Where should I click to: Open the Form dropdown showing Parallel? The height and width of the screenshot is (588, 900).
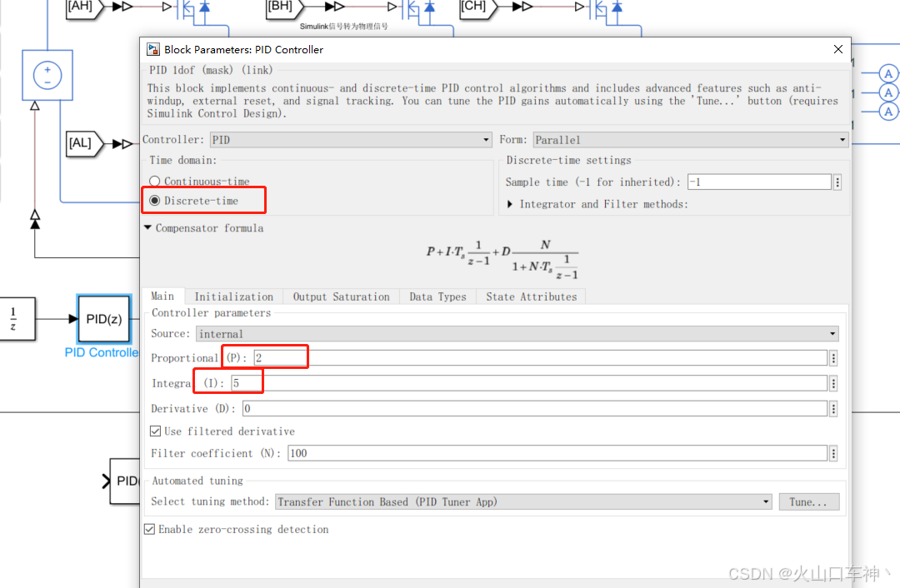[691, 140]
